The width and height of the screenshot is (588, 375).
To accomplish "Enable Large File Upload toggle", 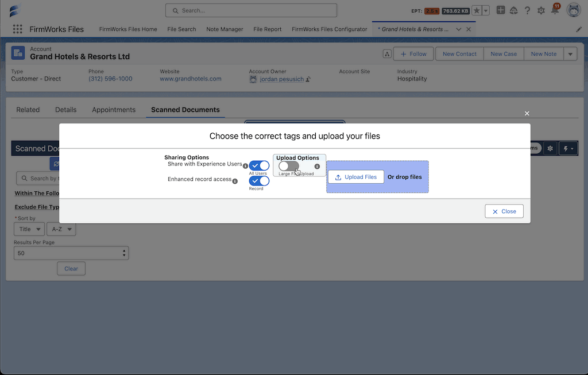I will pos(289,166).
